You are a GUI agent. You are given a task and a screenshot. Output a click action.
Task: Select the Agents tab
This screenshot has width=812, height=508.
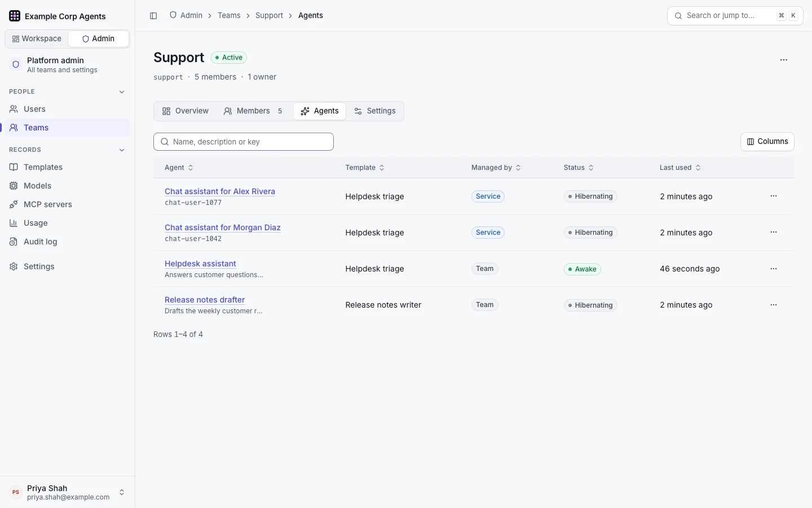(x=320, y=111)
